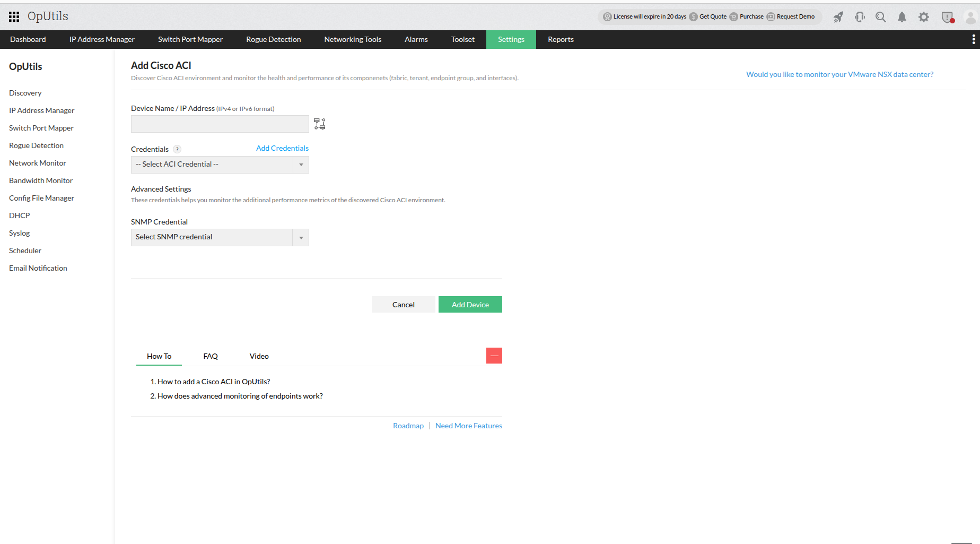980x544 pixels.
Task: Open the Switch Port Mapper top tab
Action: [190, 39]
